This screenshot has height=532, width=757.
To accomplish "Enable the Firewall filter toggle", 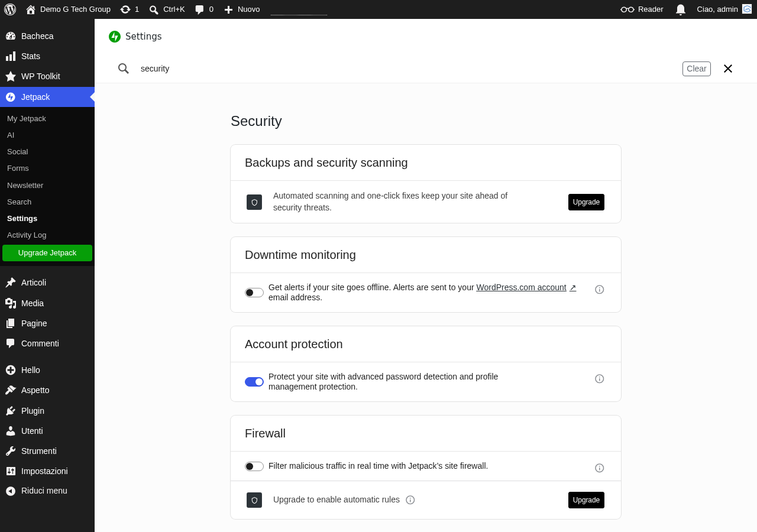I will click(254, 466).
